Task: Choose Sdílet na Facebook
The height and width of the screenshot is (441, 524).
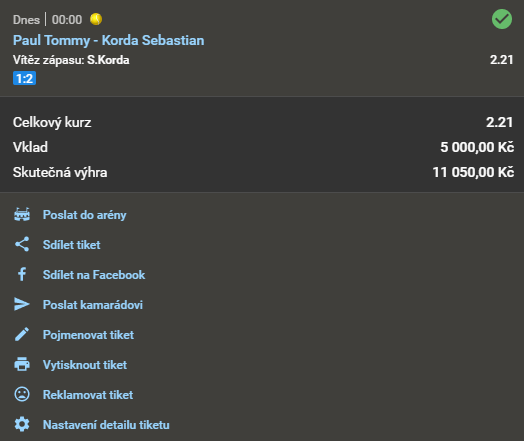Action: (94, 275)
